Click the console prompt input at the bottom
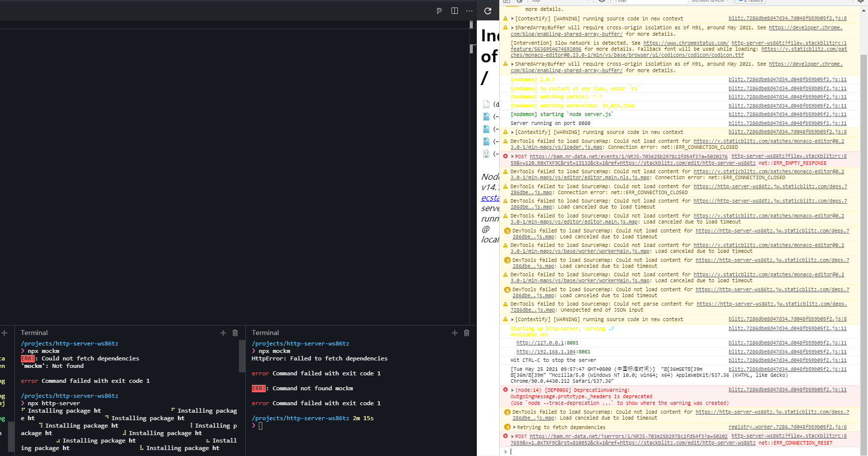 coord(547,451)
